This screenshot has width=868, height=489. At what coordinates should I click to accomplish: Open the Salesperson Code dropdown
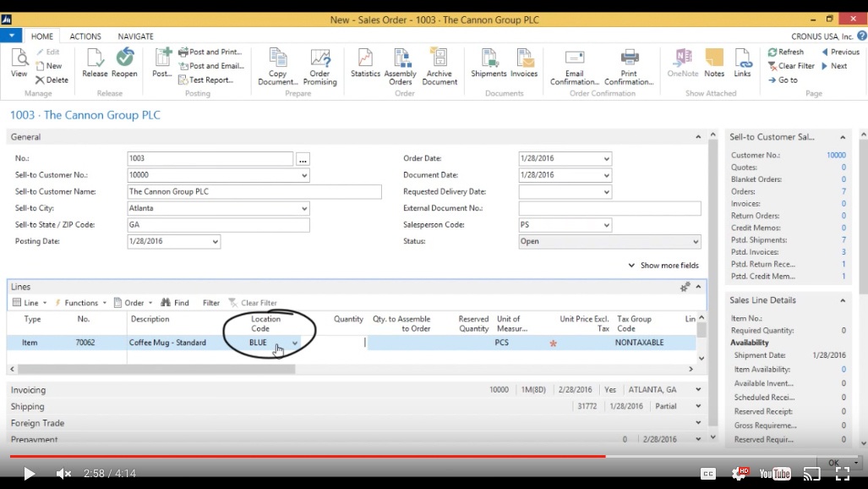606,225
